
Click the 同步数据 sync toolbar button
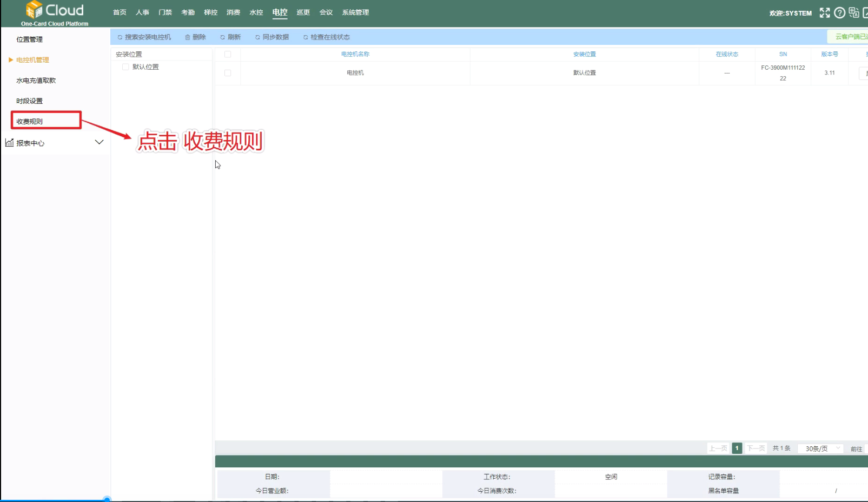(272, 37)
